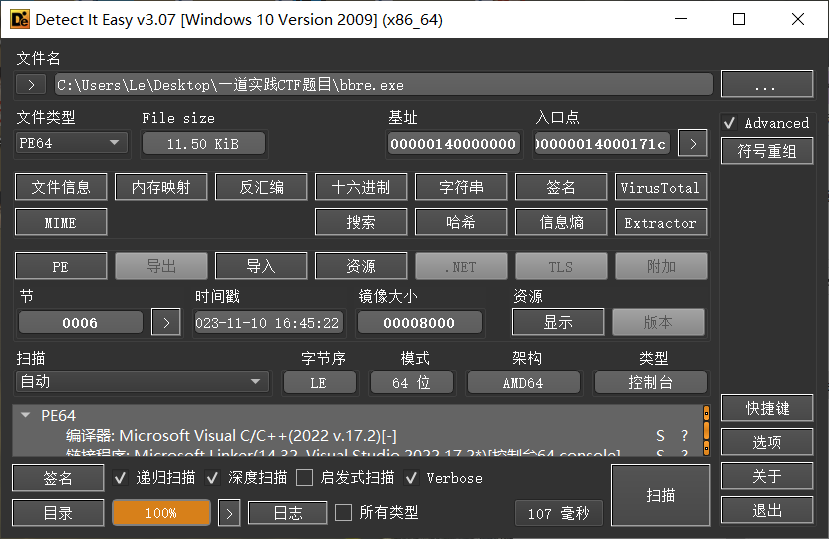Open the entry point arrow button
The width and height of the screenshot is (829, 539).
[693, 143]
